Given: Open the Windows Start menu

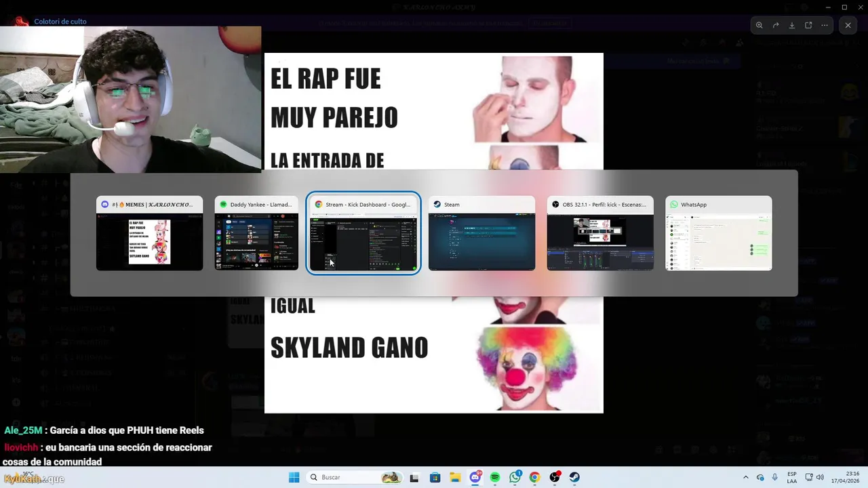Looking at the screenshot, I should click(294, 477).
